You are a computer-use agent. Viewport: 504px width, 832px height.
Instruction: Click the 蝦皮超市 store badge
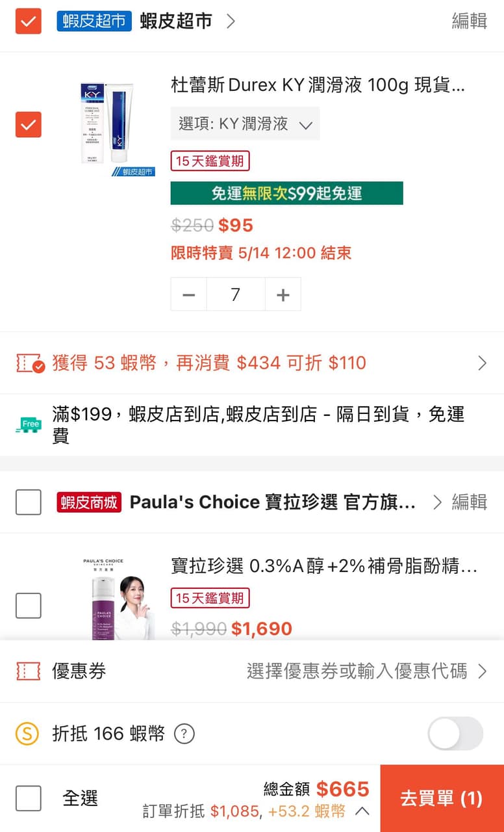tap(94, 20)
